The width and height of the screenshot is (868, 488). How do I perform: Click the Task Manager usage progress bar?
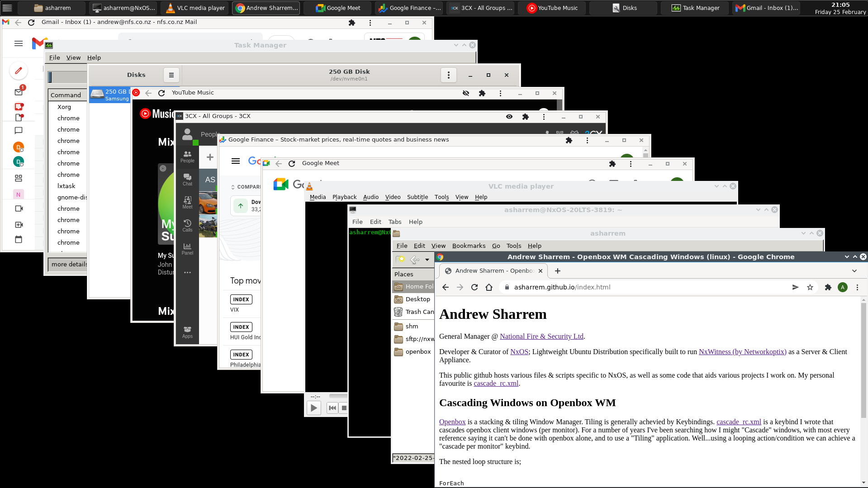coord(67,77)
